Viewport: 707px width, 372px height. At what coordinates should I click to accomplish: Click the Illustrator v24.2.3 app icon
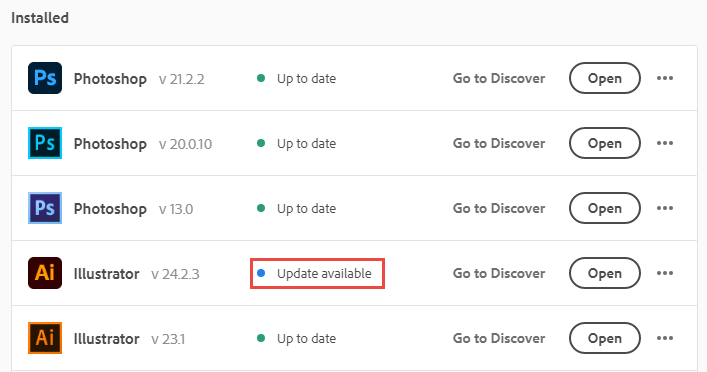point(45,273)
